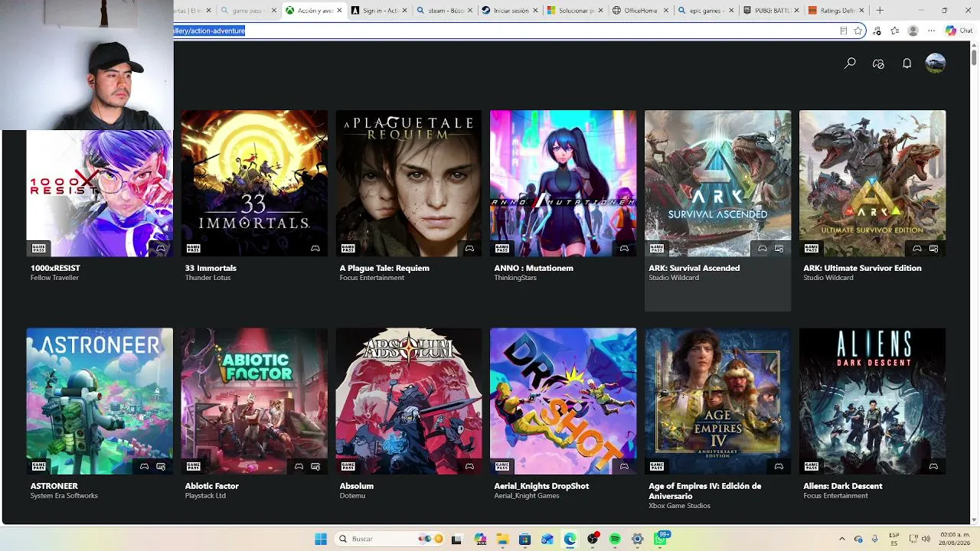Open Settings gear from the taskbar

coord(637,539)
